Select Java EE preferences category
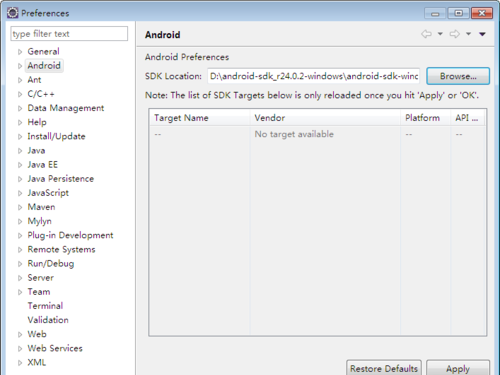 point(42,165)
